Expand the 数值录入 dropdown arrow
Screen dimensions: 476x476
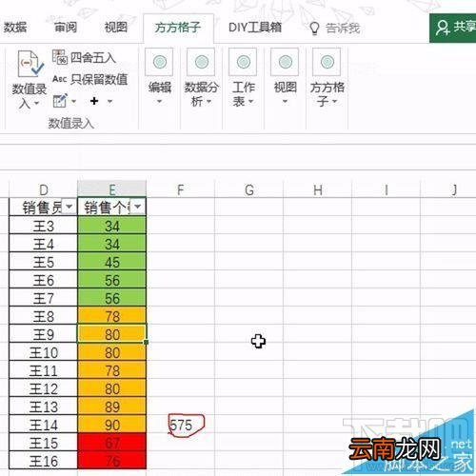click(36, 103)
